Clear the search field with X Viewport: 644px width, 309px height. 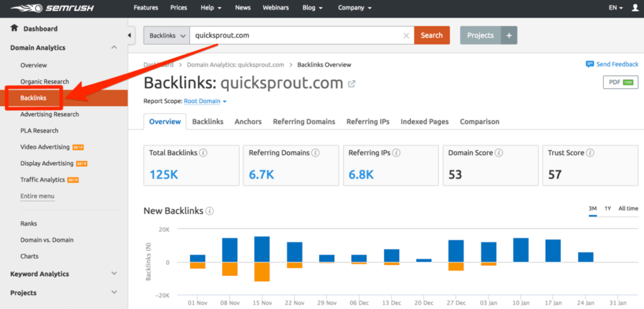point(406,36)
